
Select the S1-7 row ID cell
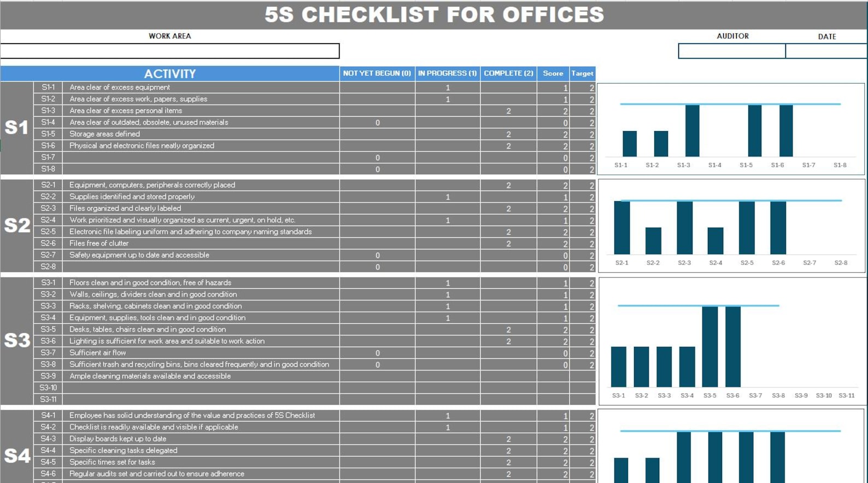pos(48,157)
